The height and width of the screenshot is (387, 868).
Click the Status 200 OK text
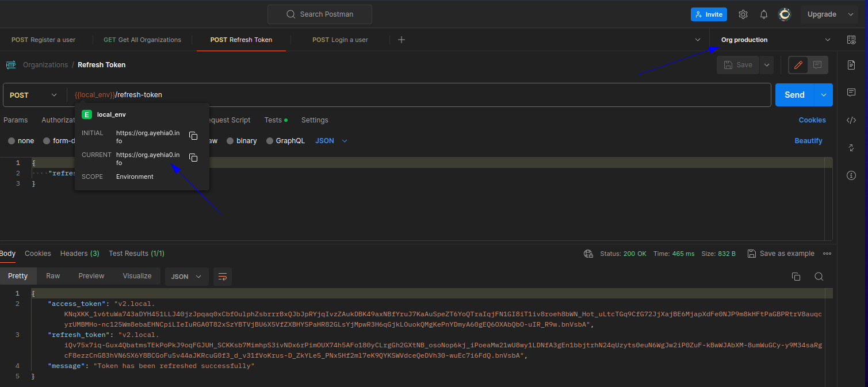click(623, 254)
